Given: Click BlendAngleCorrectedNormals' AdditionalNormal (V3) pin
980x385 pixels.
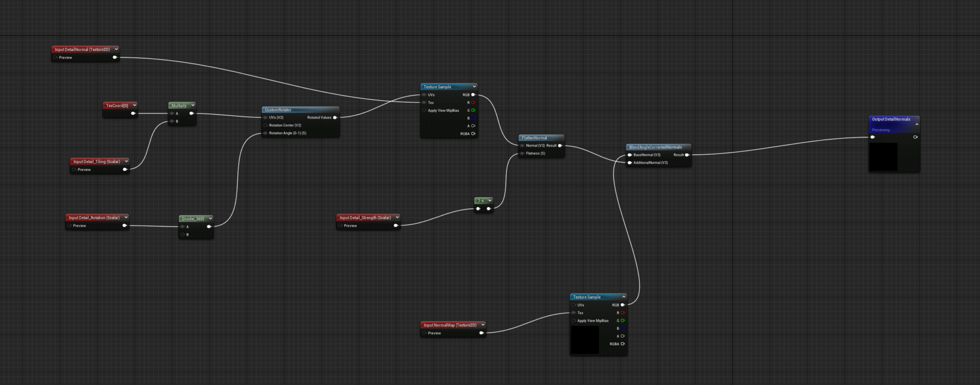Looking at the screenshot, I should point(630,163).
